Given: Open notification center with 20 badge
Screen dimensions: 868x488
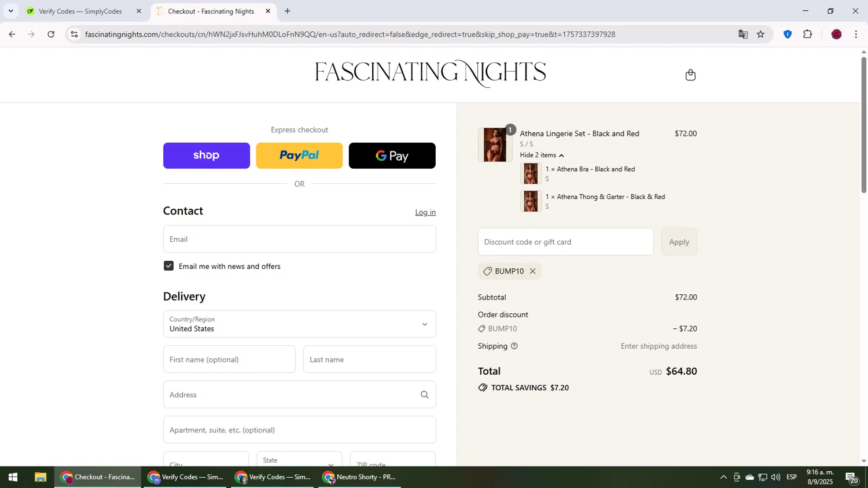Looking at the screenshot, I should [x=852, y=478].
